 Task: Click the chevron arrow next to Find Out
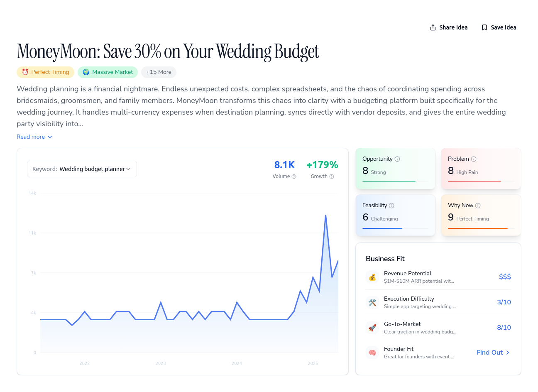[x=508, y=353]
